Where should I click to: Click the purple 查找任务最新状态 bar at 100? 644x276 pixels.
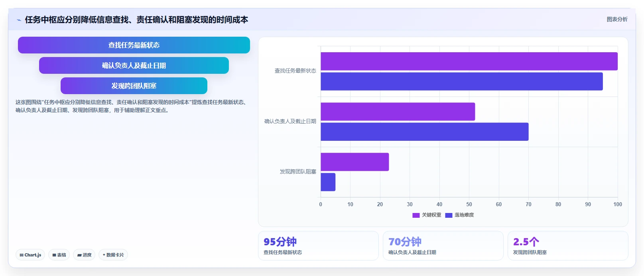(469, 61)
